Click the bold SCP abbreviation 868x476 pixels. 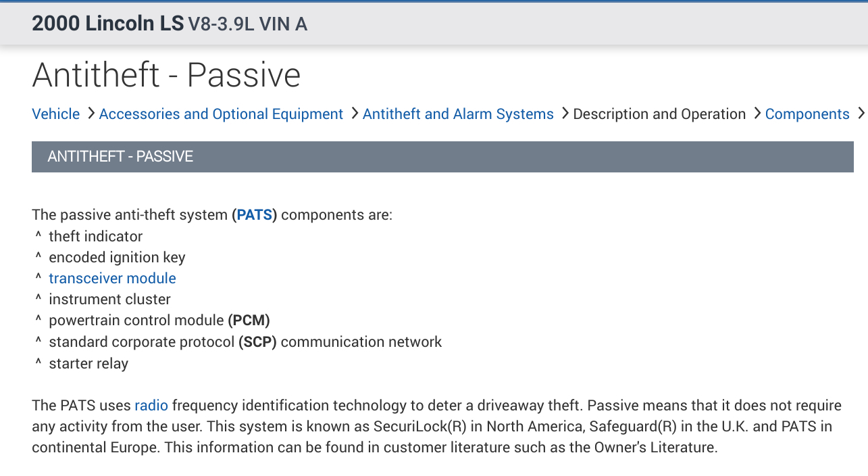[258, 342]
